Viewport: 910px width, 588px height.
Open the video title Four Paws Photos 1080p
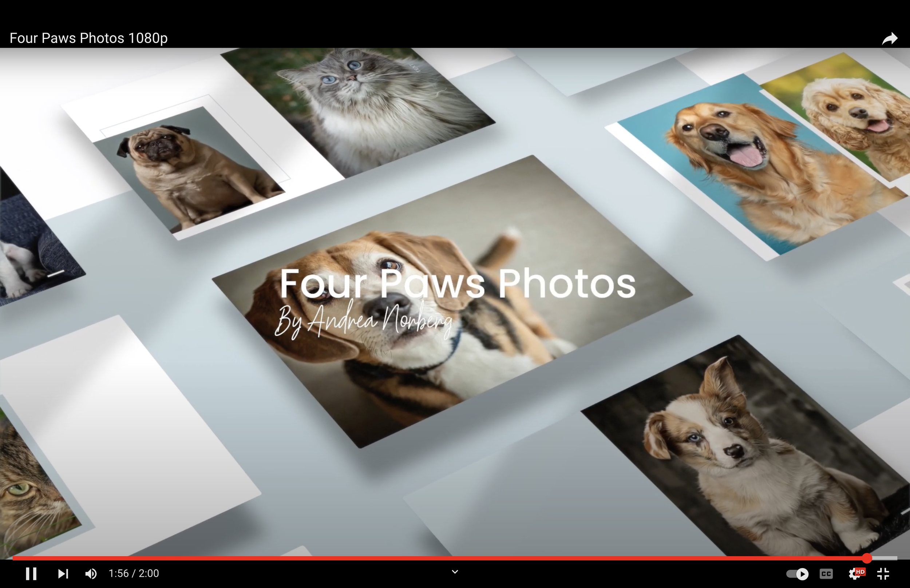pos(88,38)
